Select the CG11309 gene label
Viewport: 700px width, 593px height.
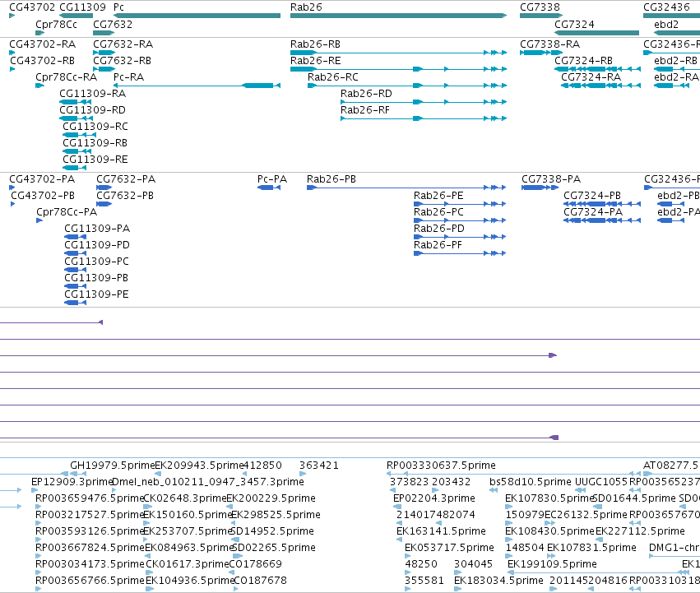(x=82, y=7)
